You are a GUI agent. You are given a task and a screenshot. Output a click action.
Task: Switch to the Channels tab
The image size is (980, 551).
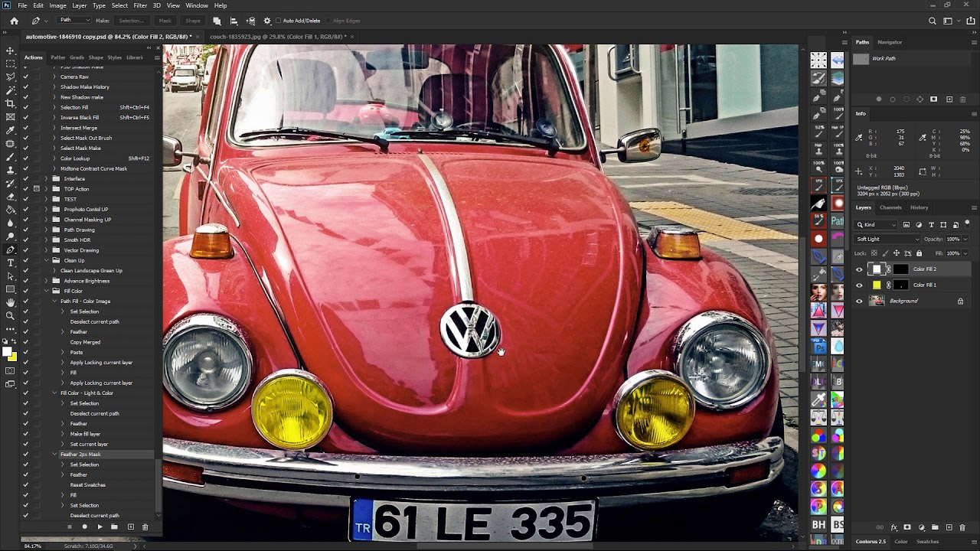(890, 207)
